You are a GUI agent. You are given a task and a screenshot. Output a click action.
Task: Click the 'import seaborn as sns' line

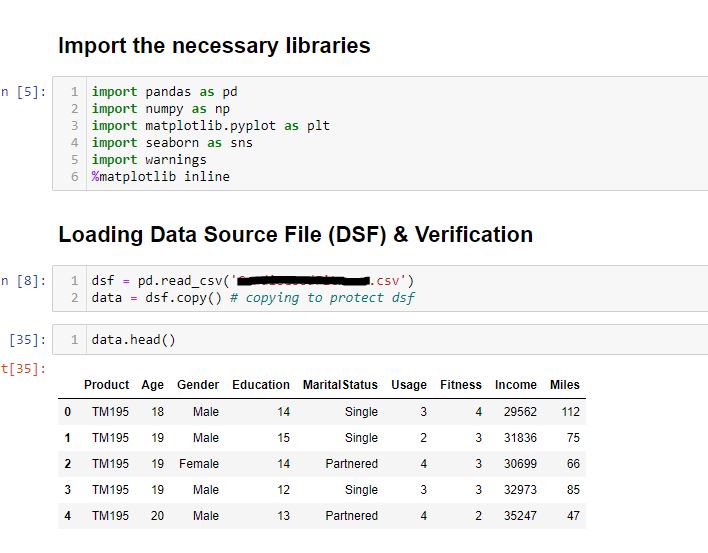[172, 143]
